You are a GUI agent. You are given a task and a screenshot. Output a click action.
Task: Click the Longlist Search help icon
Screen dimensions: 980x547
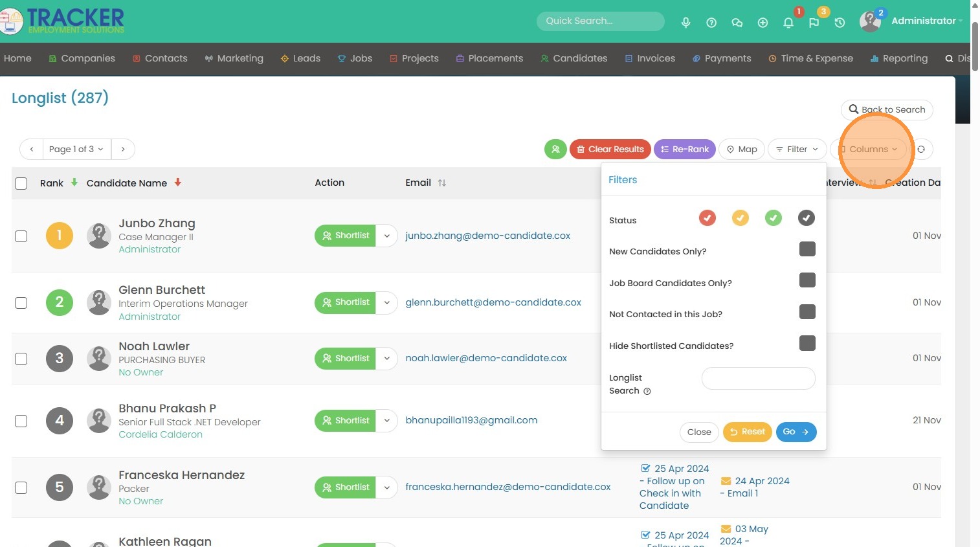647,391
